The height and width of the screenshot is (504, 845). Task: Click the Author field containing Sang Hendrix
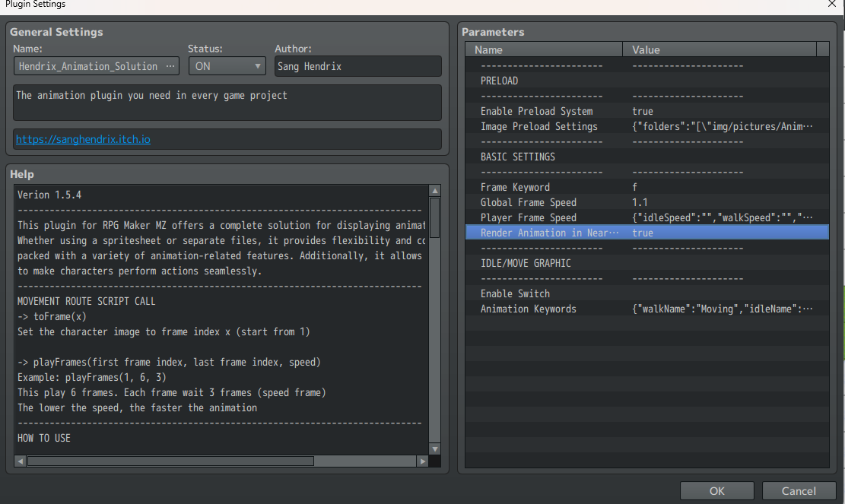pyautogui.click(x=357, y=66)
